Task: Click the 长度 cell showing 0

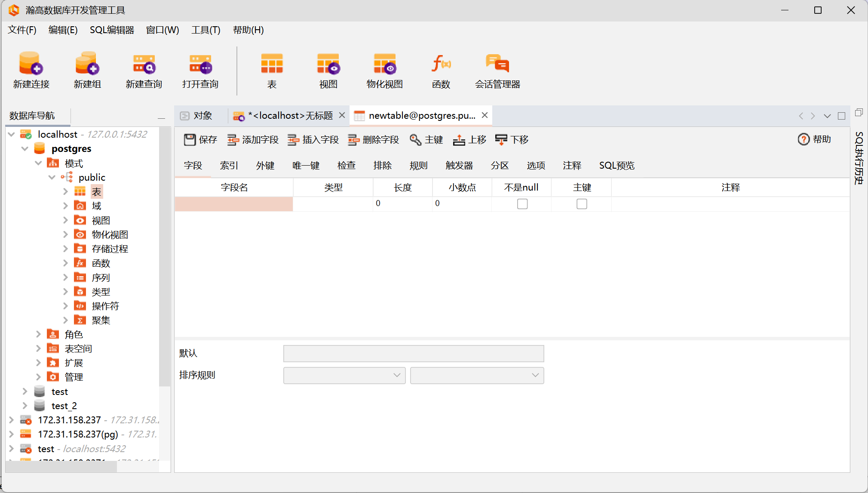Action: (403, 203)
